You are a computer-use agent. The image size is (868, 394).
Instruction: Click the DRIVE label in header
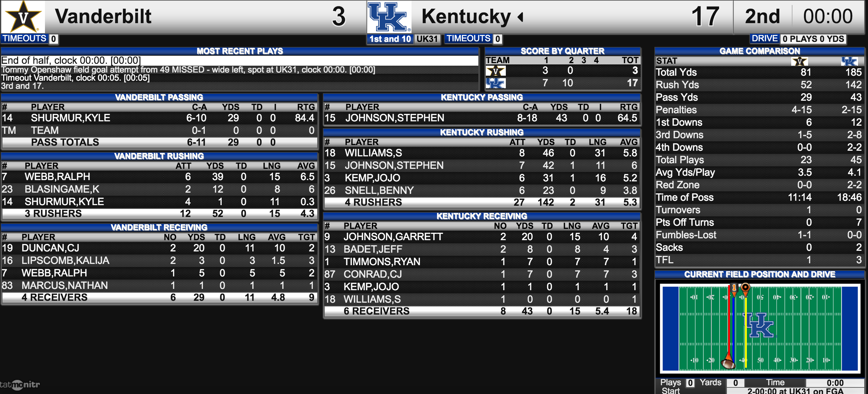pos(764,38)
